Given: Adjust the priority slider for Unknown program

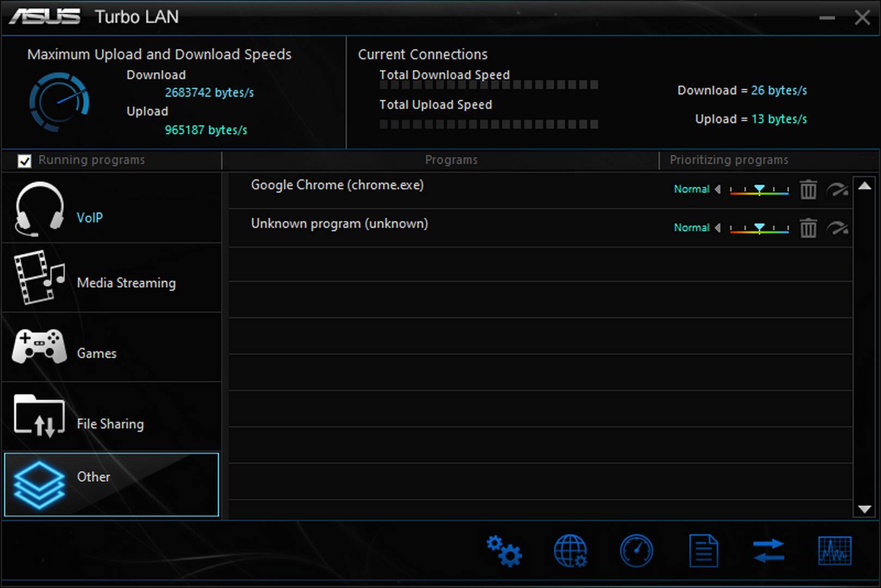Looking at the screenshot, I should (759, 228).
